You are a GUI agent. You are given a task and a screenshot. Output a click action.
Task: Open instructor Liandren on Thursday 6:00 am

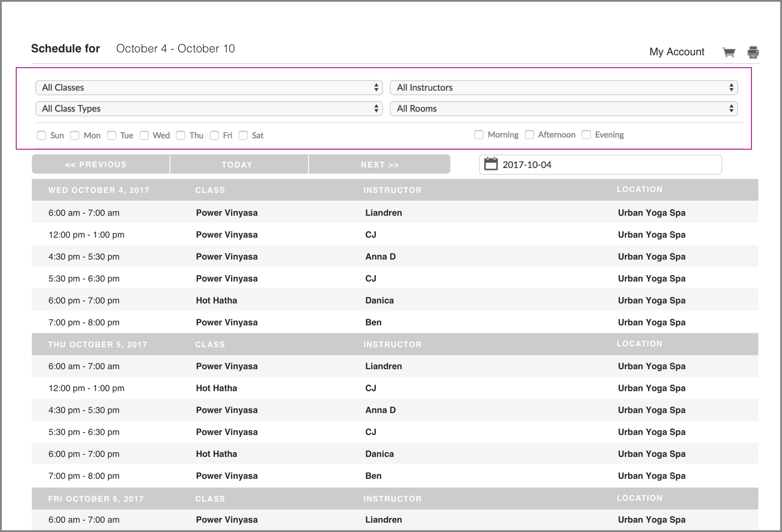383,366
